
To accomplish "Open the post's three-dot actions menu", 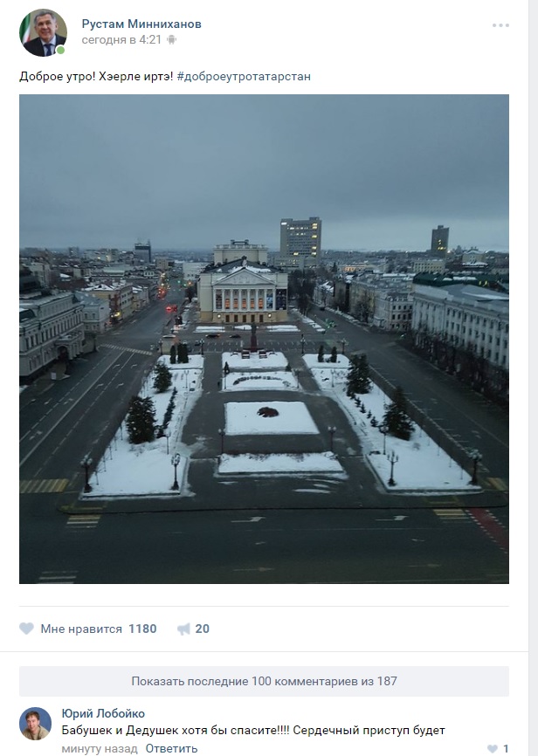I will click(x=500, y=25).
